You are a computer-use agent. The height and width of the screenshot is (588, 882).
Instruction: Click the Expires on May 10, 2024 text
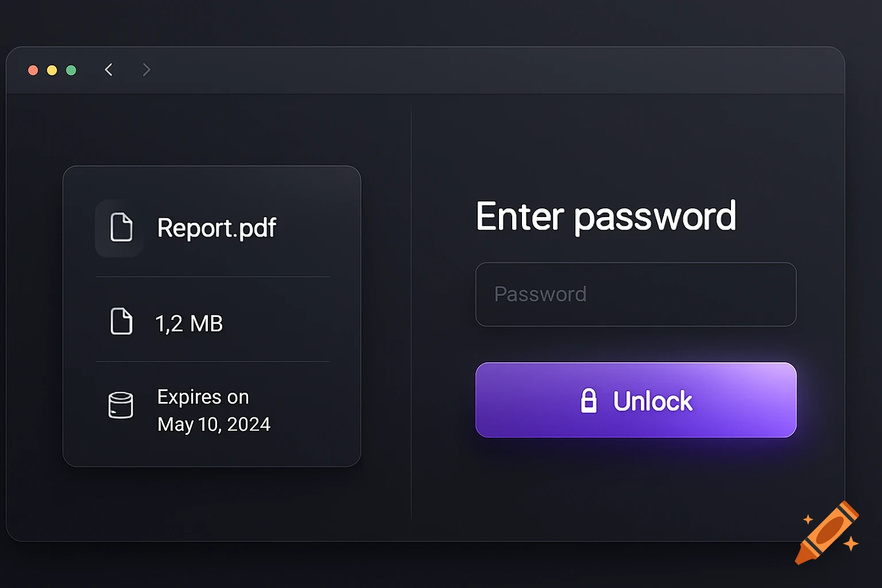[214, 410]
